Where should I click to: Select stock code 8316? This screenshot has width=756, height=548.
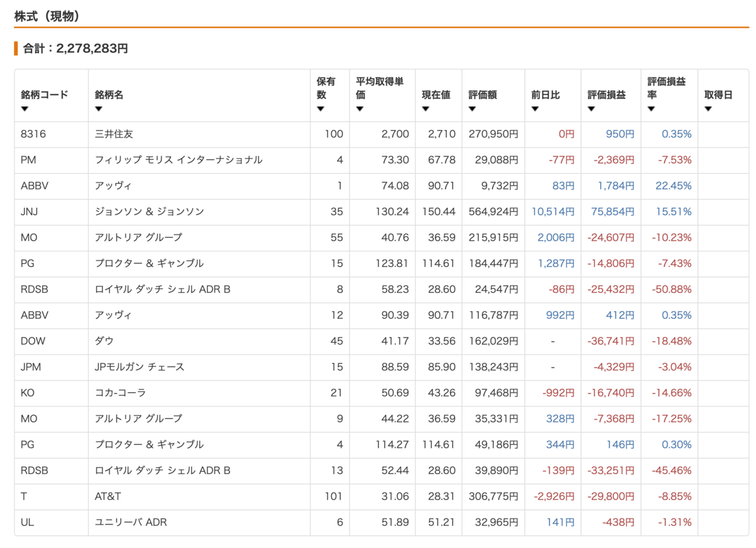pyautogui.click(x=33, y=134)
